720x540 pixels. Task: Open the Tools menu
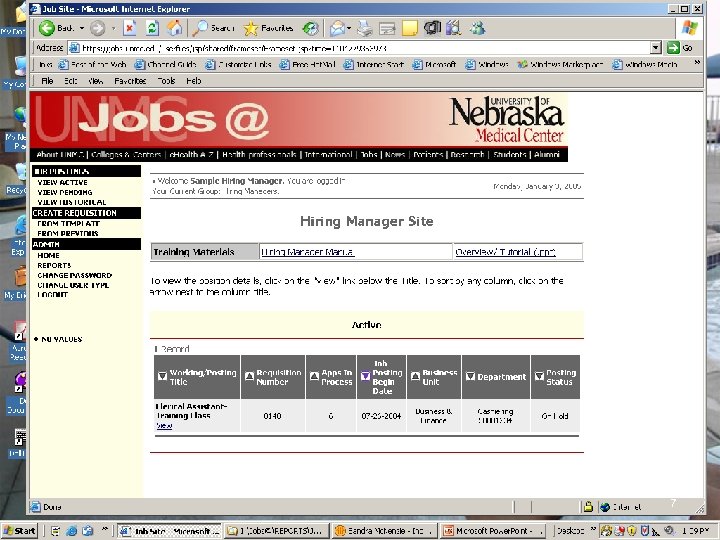click(x=166, y=81)
